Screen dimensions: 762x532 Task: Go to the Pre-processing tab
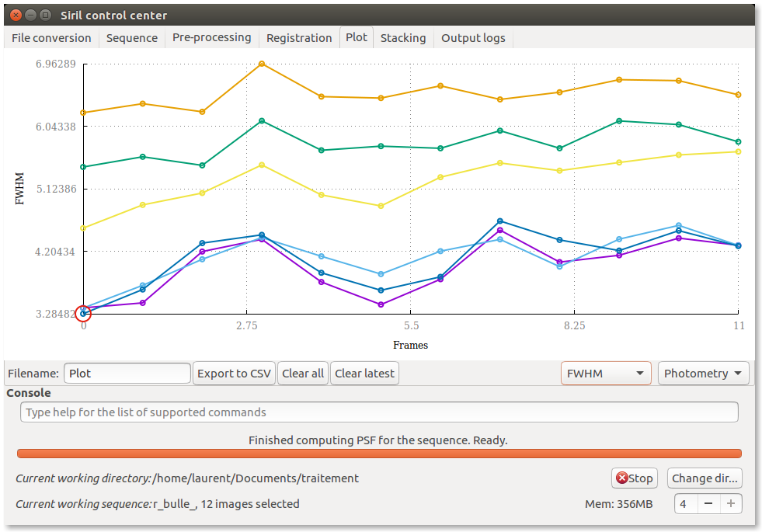point(211,38)
